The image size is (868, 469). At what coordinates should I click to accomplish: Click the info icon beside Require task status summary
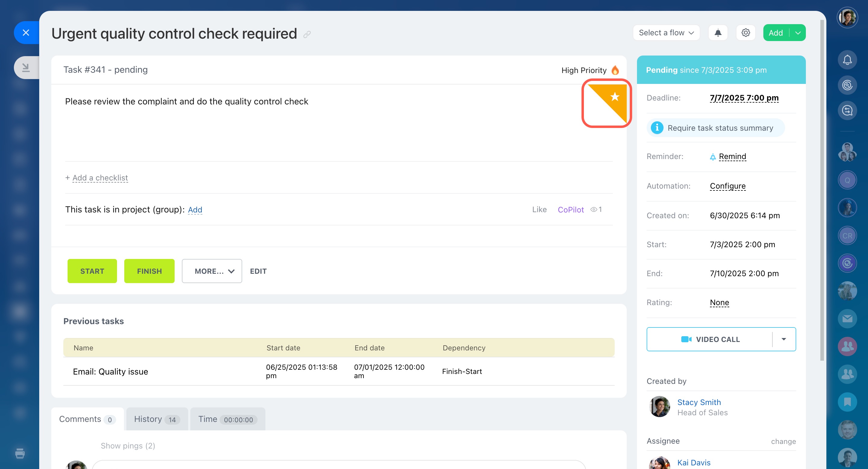click(x=657, y=128)
